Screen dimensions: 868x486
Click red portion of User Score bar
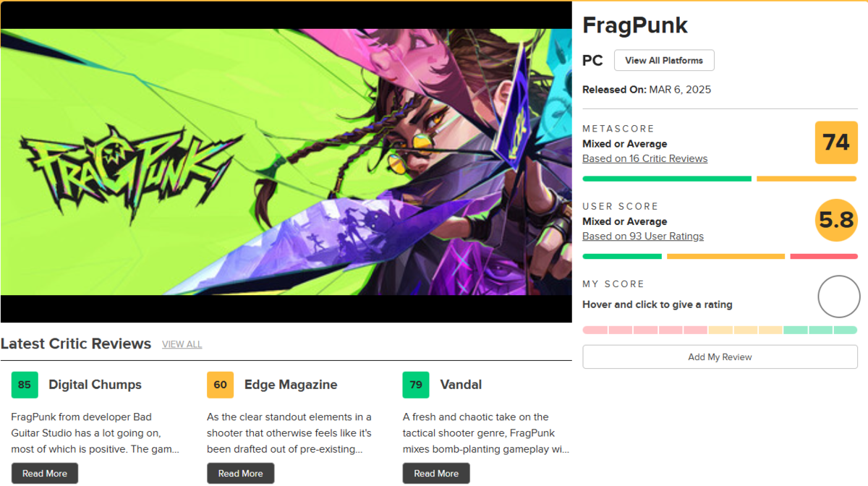824,256
